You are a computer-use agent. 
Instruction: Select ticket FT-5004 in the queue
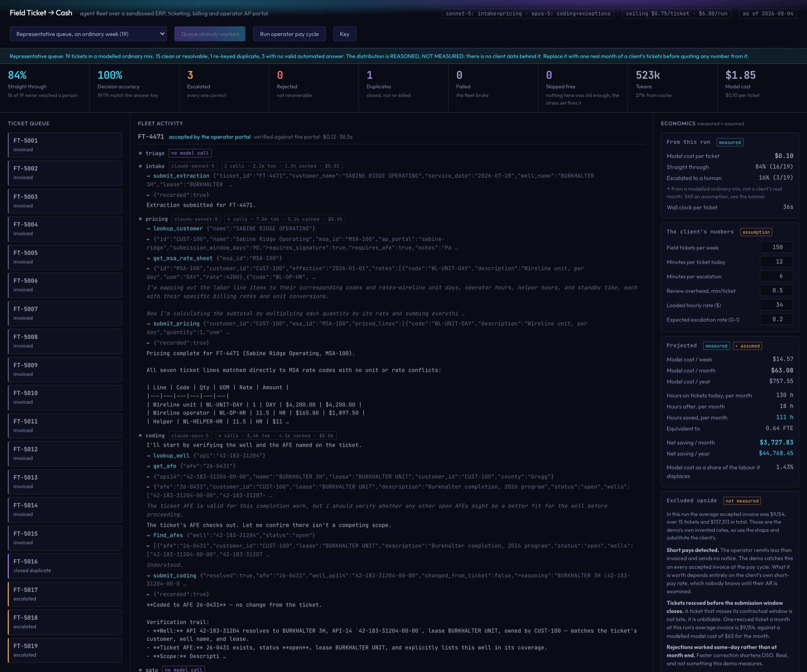click(x=65, y=229)
